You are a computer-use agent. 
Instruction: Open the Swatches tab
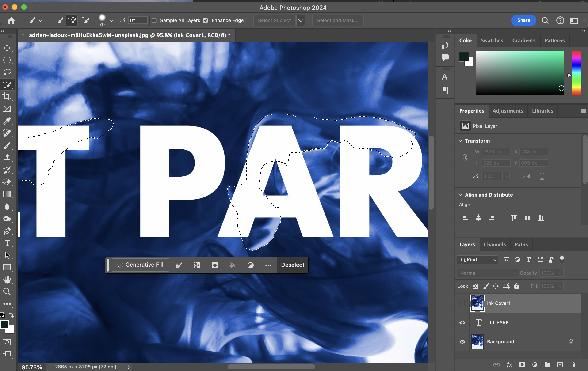492,41
